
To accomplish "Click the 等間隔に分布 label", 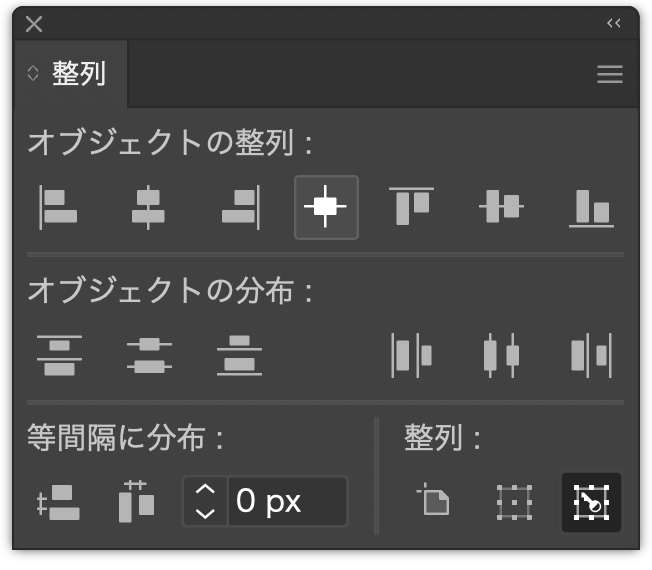I will click(x=126, y=438).
